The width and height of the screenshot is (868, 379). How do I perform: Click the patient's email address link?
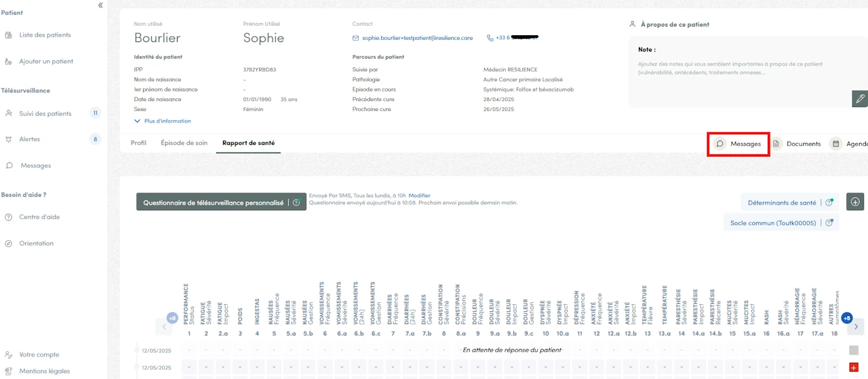click(417, 39)
